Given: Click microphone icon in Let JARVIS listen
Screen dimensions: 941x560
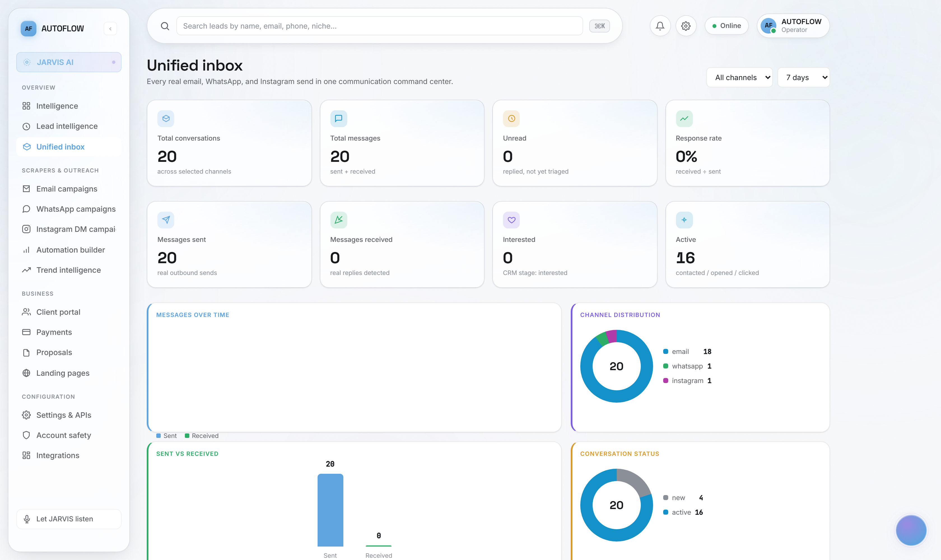Looking at the screenshot, I should [27, 519].
